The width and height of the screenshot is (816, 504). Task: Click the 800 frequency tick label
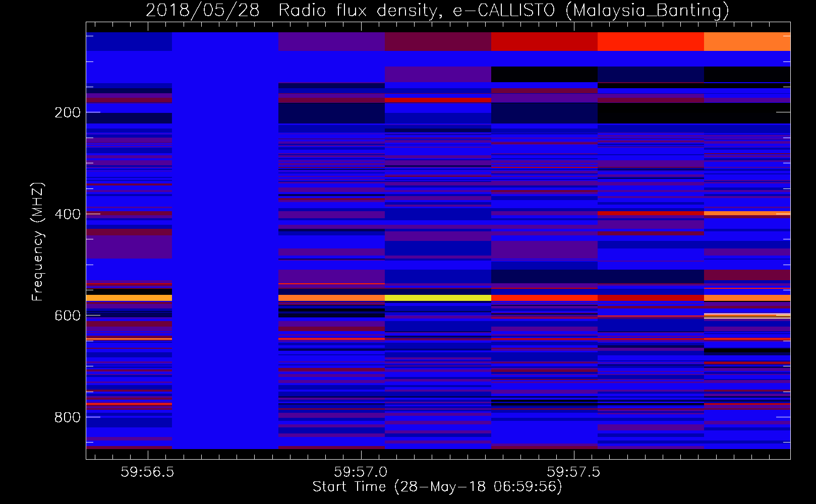(68, 417)
